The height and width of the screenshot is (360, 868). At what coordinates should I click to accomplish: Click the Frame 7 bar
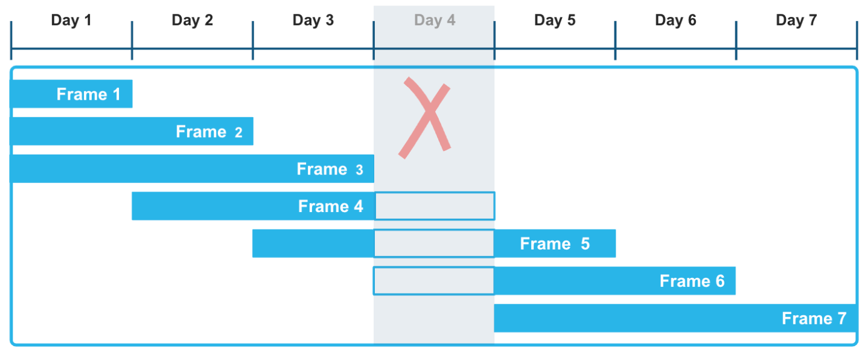(675, 318)
